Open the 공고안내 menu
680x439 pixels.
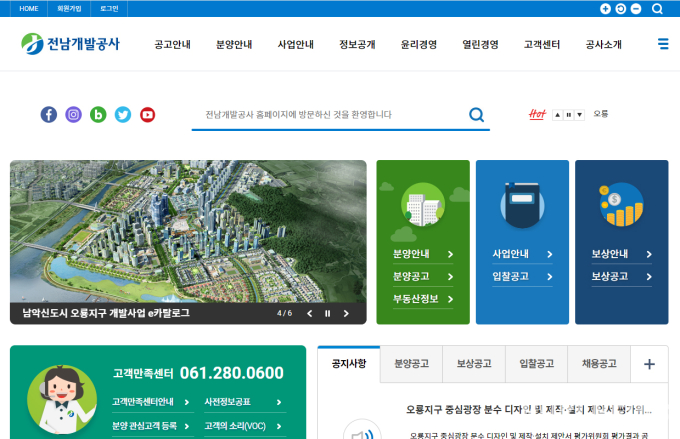172,45
